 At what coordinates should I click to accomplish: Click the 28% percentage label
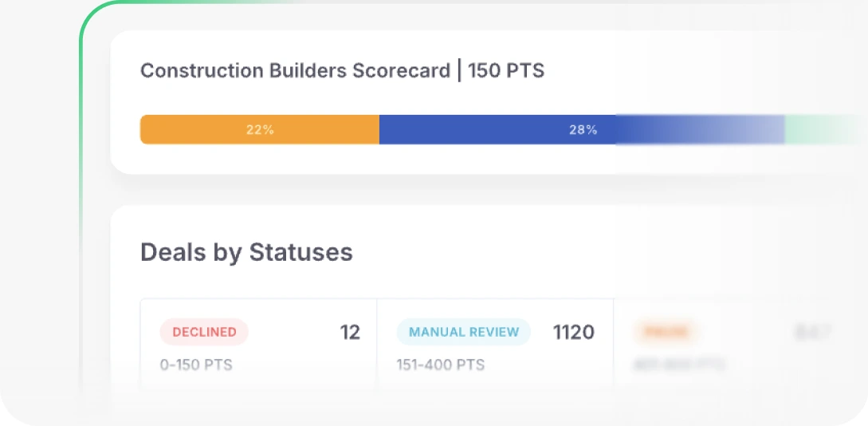pyautogui.click(x=583, y=130)
